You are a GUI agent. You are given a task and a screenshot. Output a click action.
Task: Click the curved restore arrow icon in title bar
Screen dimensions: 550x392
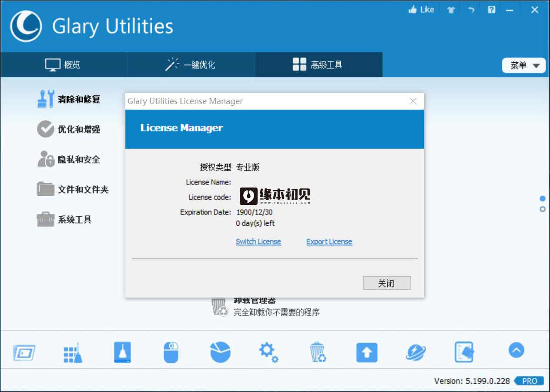(471, 10)
